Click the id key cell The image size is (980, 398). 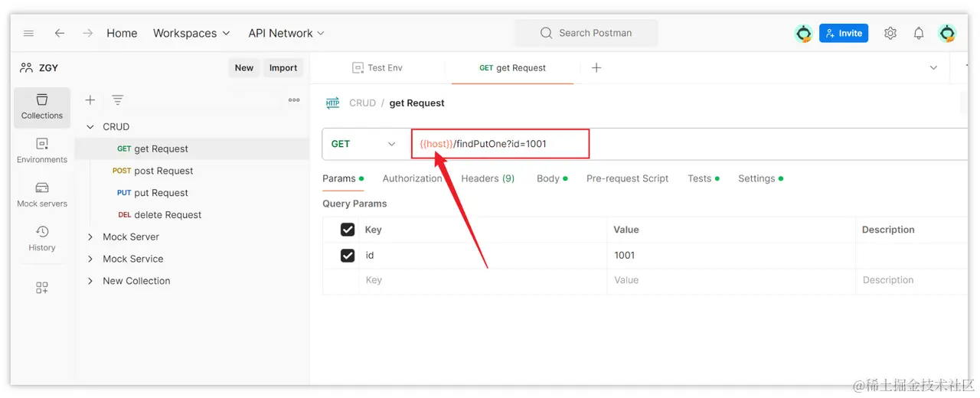tap(484, 255)
